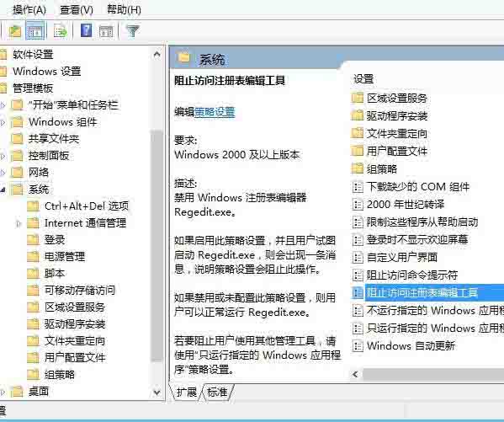Click the settings list scroll left arrow

355,374
